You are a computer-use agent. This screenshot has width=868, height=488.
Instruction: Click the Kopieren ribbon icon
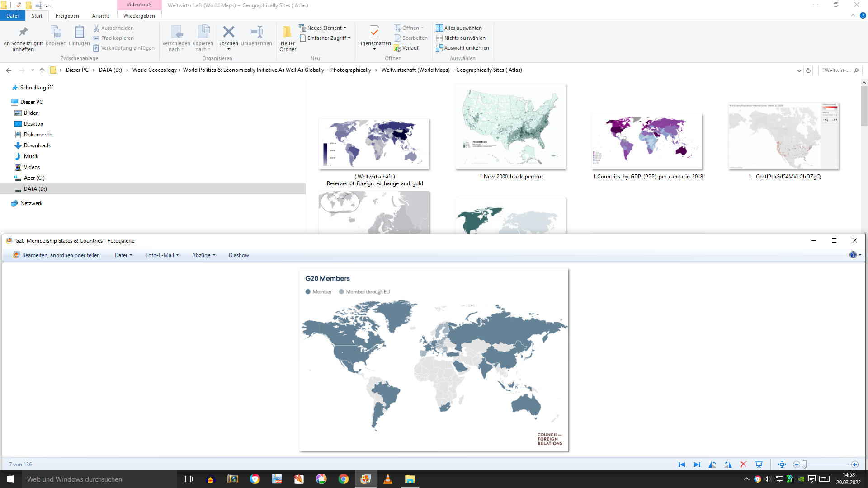click(x=56, y=36)
